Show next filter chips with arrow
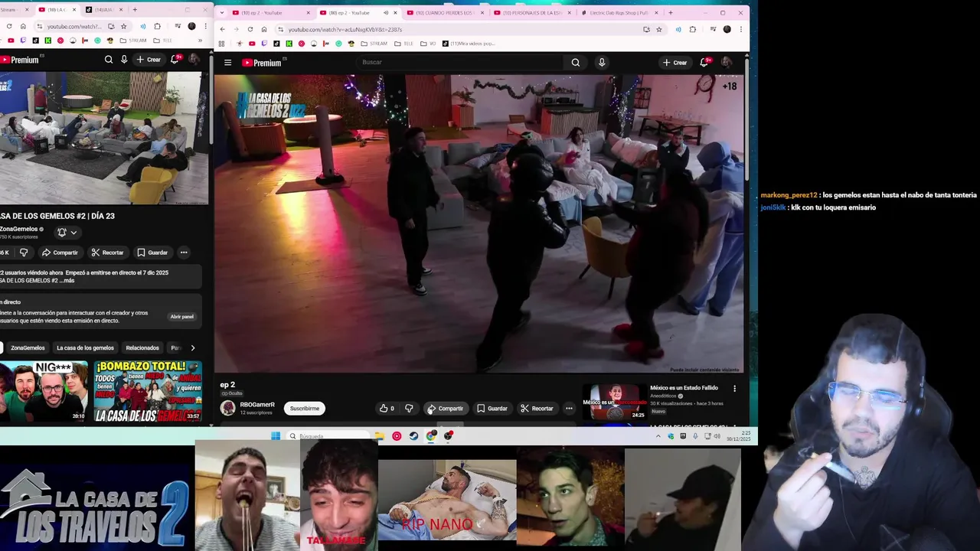 (192, 348)
